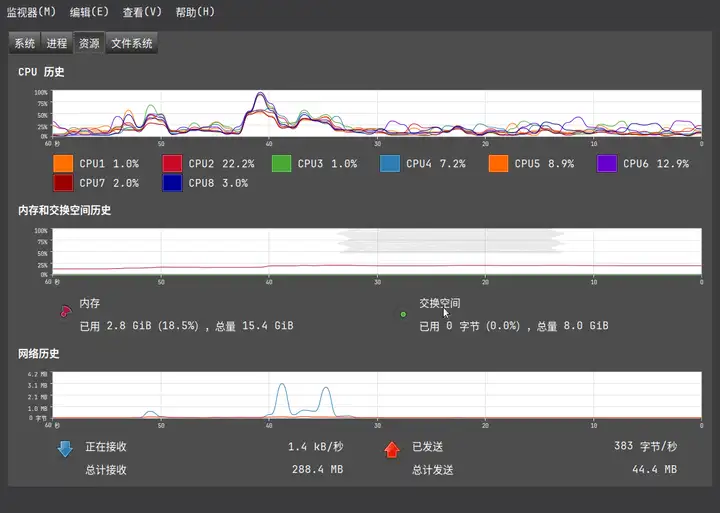
Task: Click the 内存和交换空间历史 heading
Action: click(x=65, y=210)
